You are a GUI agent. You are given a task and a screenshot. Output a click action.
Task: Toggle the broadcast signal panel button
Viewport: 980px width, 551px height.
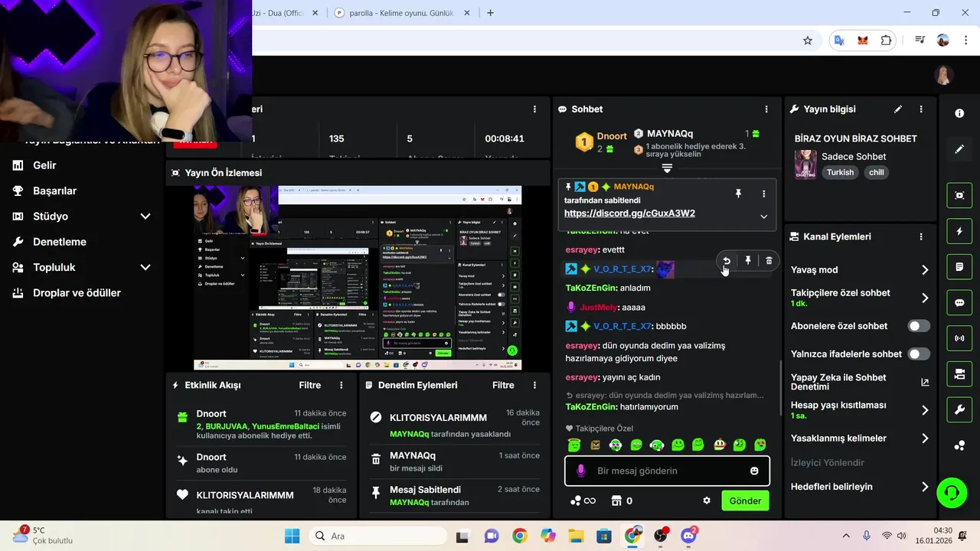click(959, 338)
